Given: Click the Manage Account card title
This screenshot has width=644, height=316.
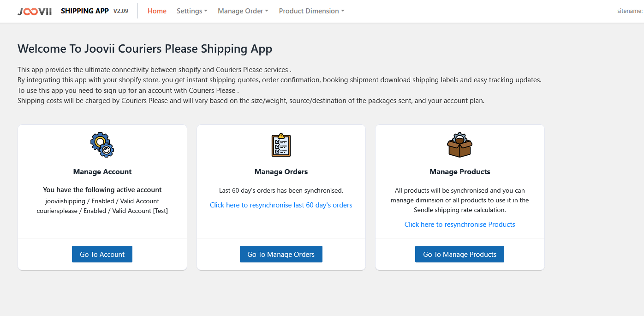Looking at the screenshot, I should pos(102,172).
